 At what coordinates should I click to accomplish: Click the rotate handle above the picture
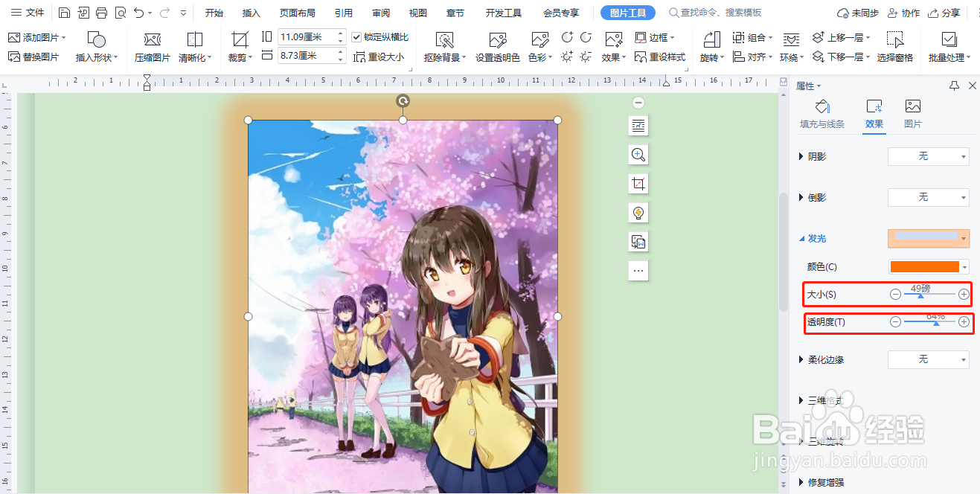pos(403,101)
